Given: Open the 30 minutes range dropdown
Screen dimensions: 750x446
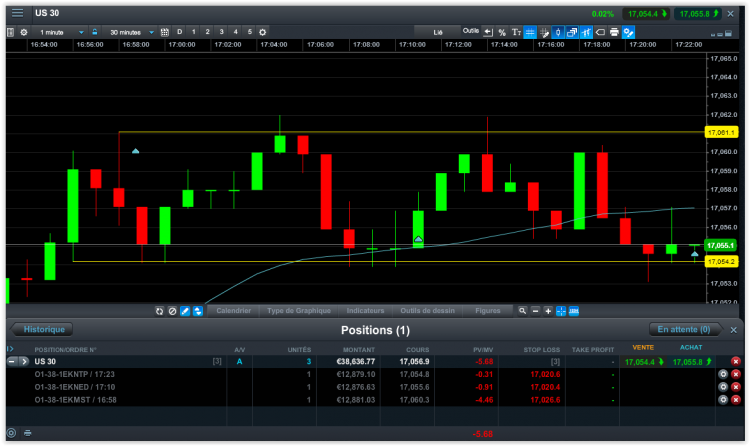Looking at the screenshot, I should coord(132,32).
